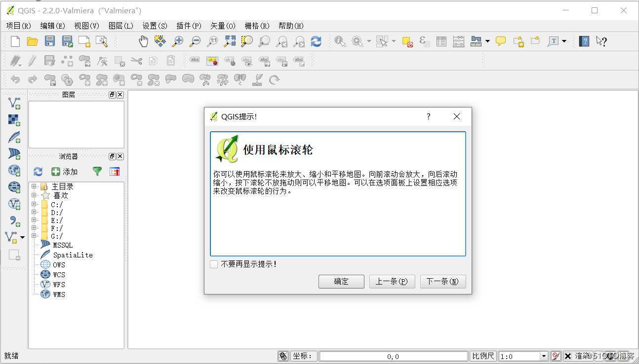Open the New Shapefile Layer dropdown arrow

pos(22,238)
